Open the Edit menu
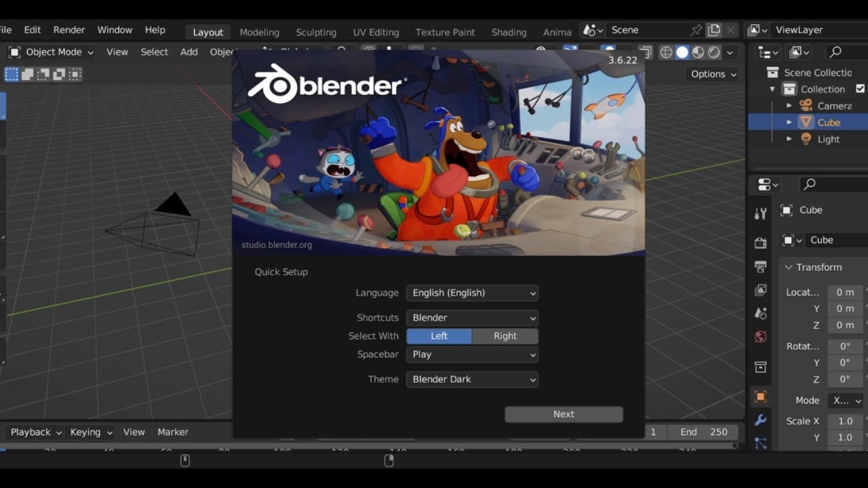868x488 pixels. point(33,30)
